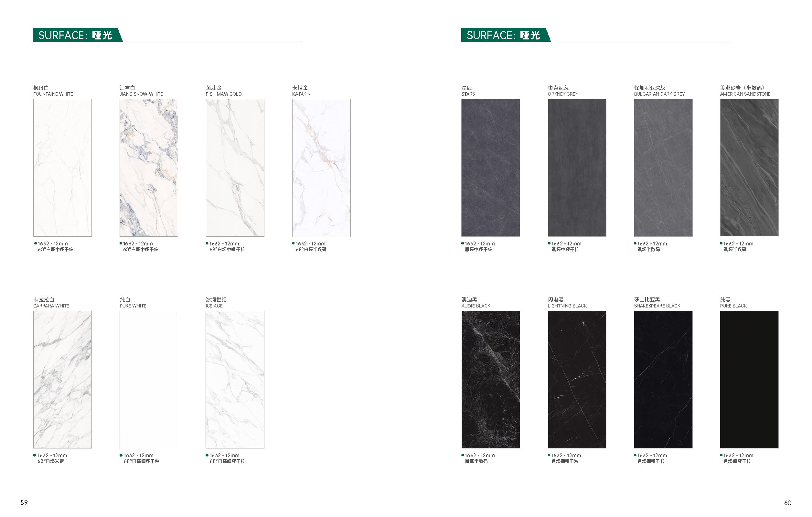Choose the Katakin tile swatch

click(x=321, y=167)
